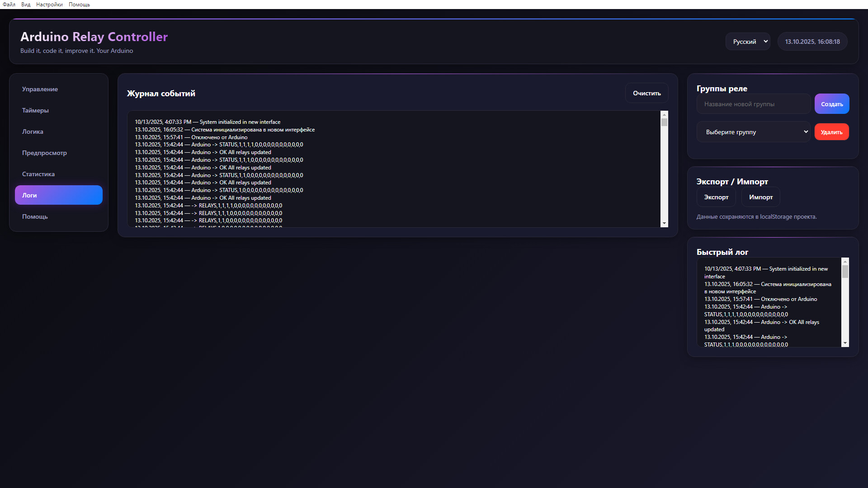Viewport: 868px width, 488px height.
Task: Expand the Русский language dropdown
Action: click(x=748, y=42)
